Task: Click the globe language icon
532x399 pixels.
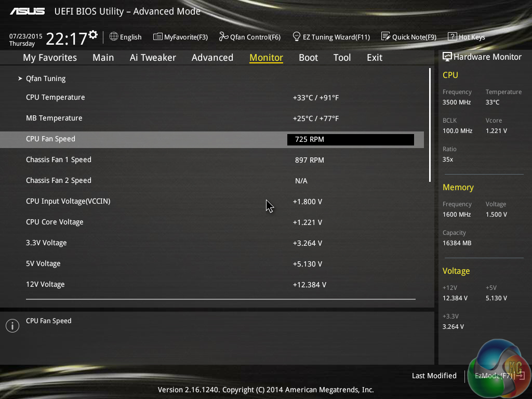Action: [114, 36]
